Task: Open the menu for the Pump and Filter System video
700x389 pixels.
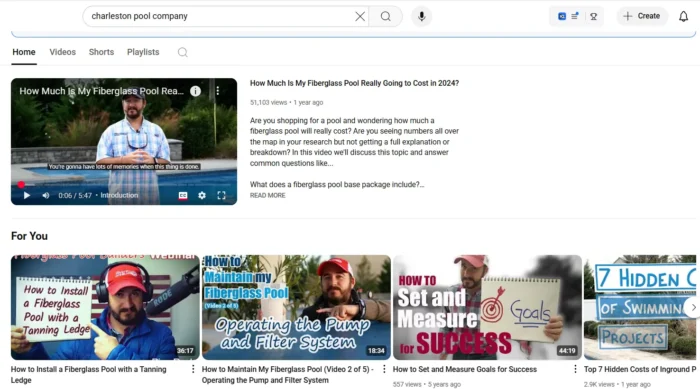Action: pyautogui.click(x=384, y=369)
